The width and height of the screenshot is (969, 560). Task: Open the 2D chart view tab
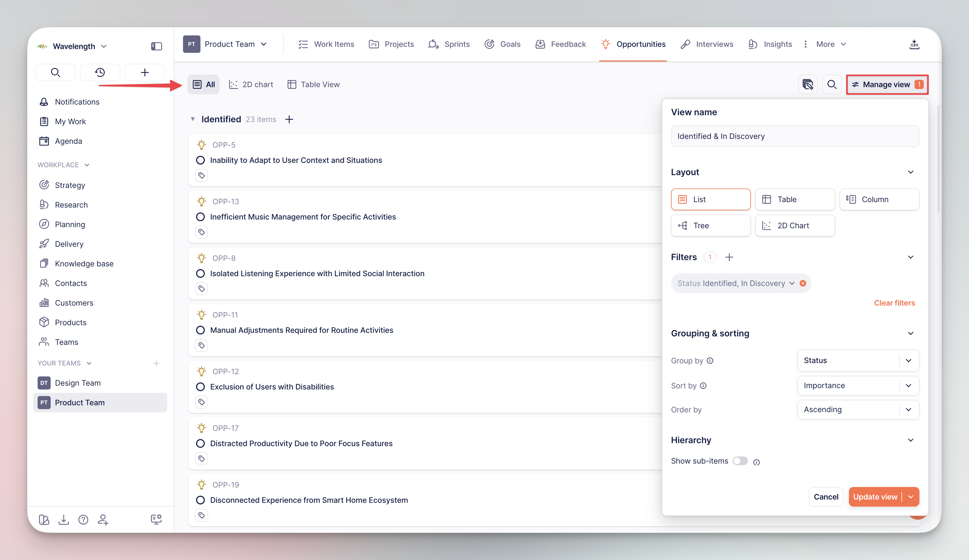coord(251,84)
